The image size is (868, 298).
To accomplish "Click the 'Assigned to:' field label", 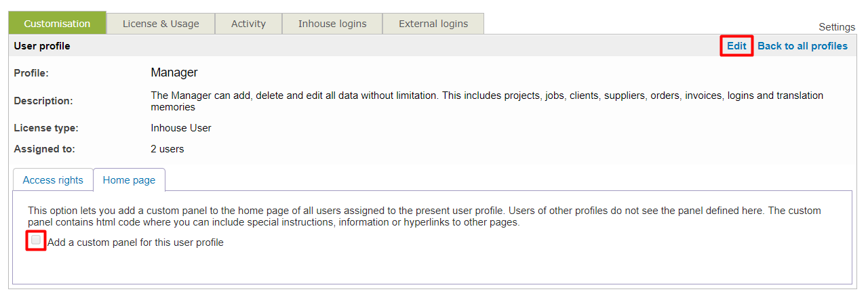I will (x=45, y=149).
